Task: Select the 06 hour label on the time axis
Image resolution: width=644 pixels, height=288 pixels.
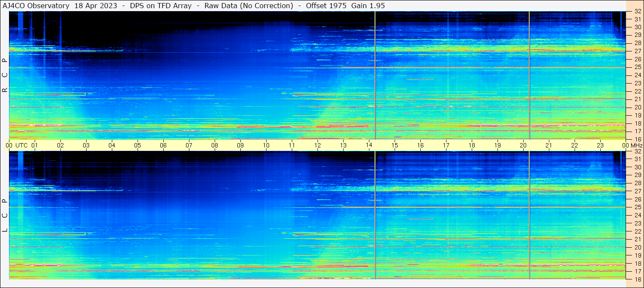Action: 163,145
